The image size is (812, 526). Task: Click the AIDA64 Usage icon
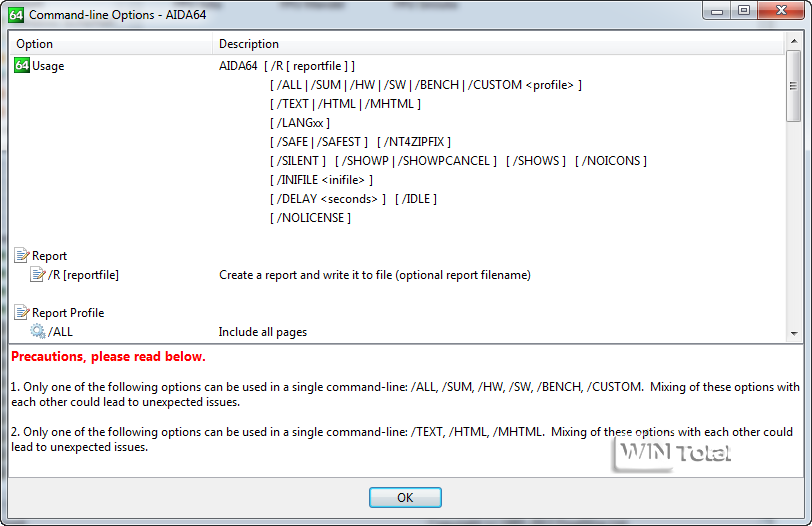pos(21,66)
